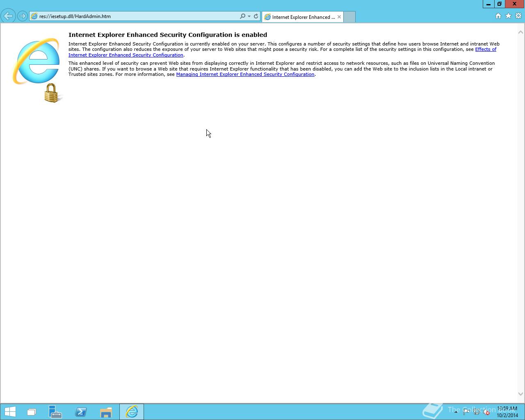
Task: Click the Enhanced Security Configuration is enabled heading
Action: (x=168, y=35)
